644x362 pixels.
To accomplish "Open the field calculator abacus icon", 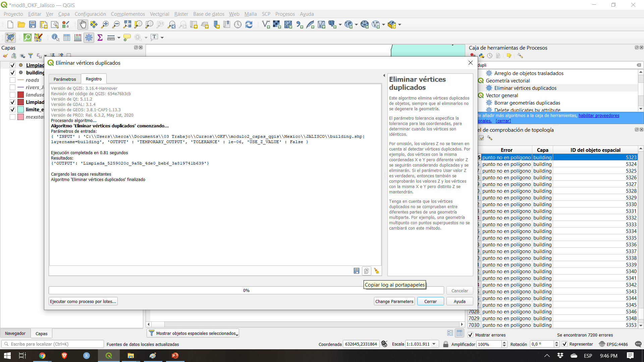I will 78,38.
